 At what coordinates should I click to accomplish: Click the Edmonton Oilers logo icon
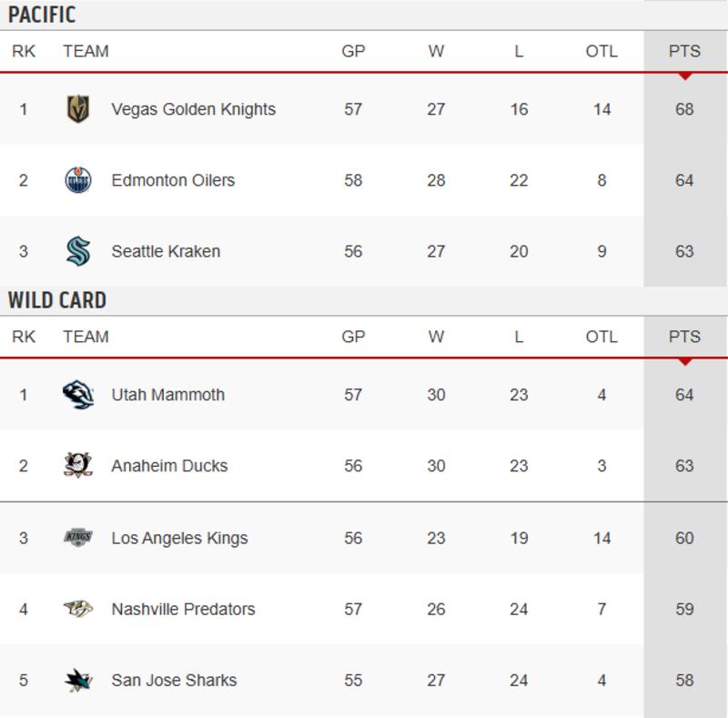click(x=78, y=180)
